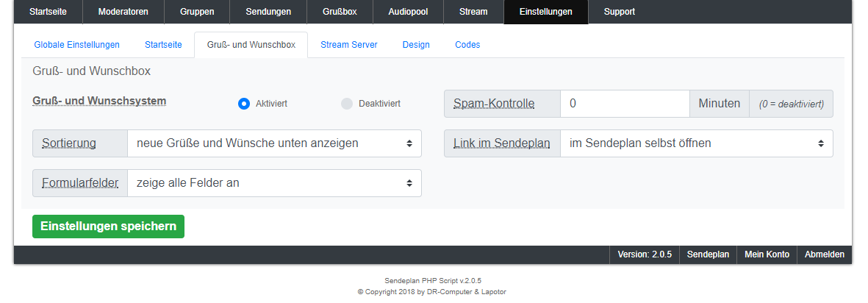868x303 pixels.
Task: Expand the Link im Sendeplan dropdown
Action: [696, 143]
